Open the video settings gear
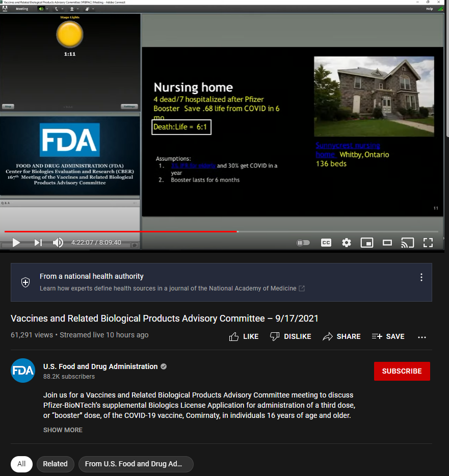 click(x=347, y=243)
